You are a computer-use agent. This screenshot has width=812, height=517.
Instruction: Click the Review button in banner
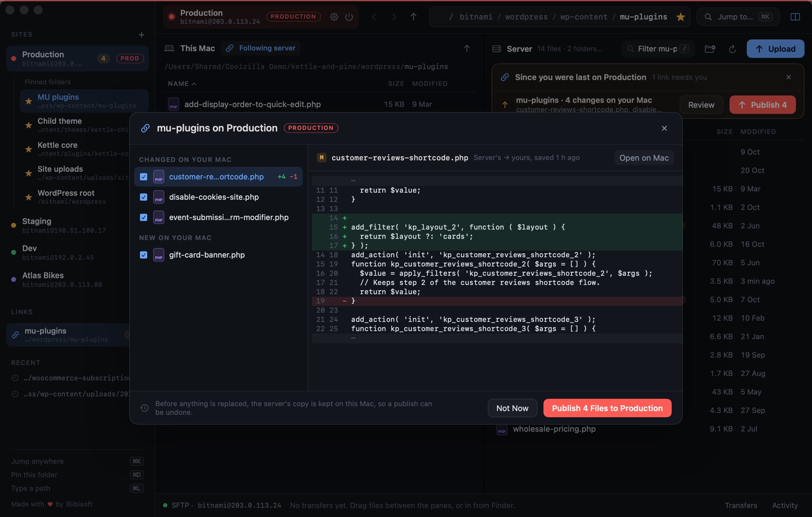pos(701,105)
